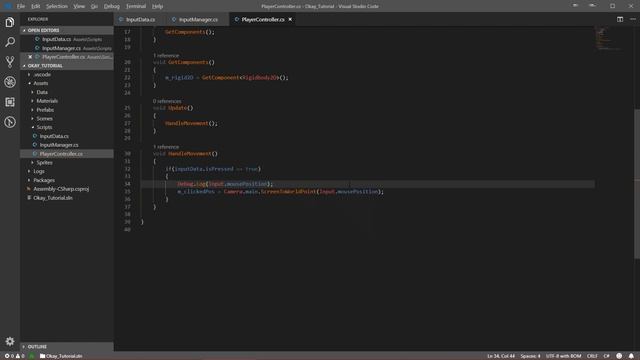Viewport: 640px width, 360px height.
Task: Click the last activity bar icon below Extensions
Action: (x=10, y=122)
